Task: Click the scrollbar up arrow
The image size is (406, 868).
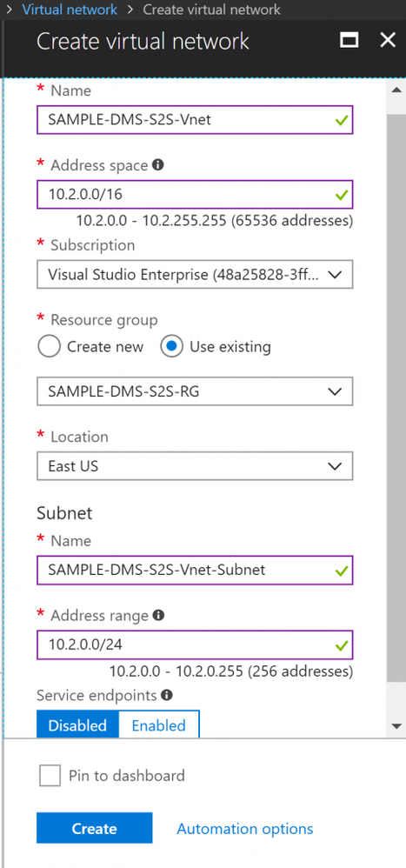Action: click(x=396, y=90)
